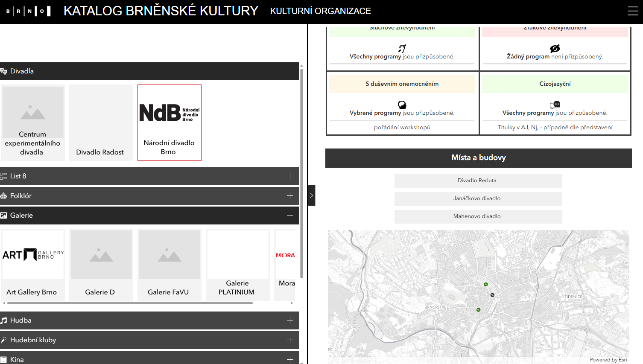
Task: Click the film icon beside Kina
Action: (5, 359)
